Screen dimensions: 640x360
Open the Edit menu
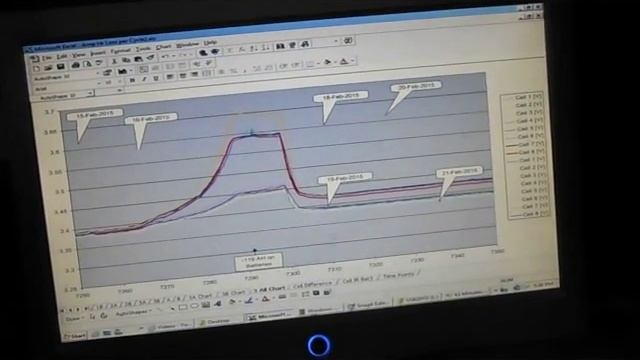(62, 56)
